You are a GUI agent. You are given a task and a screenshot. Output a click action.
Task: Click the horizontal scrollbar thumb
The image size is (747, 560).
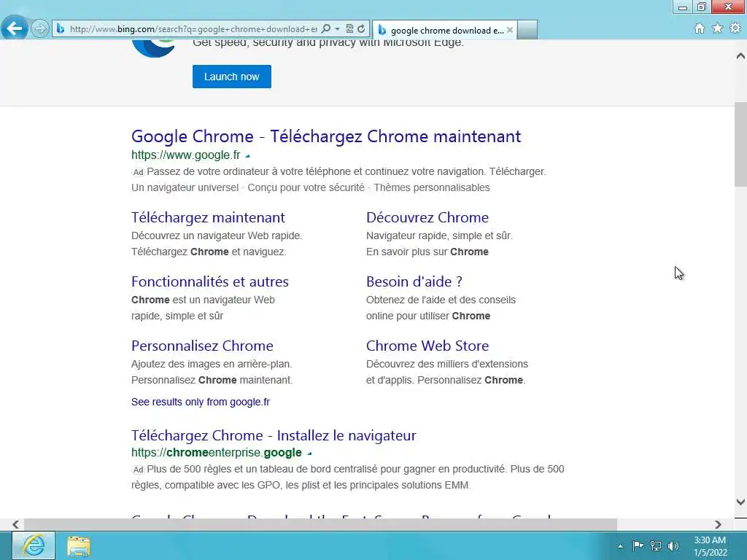click(320, 524)
